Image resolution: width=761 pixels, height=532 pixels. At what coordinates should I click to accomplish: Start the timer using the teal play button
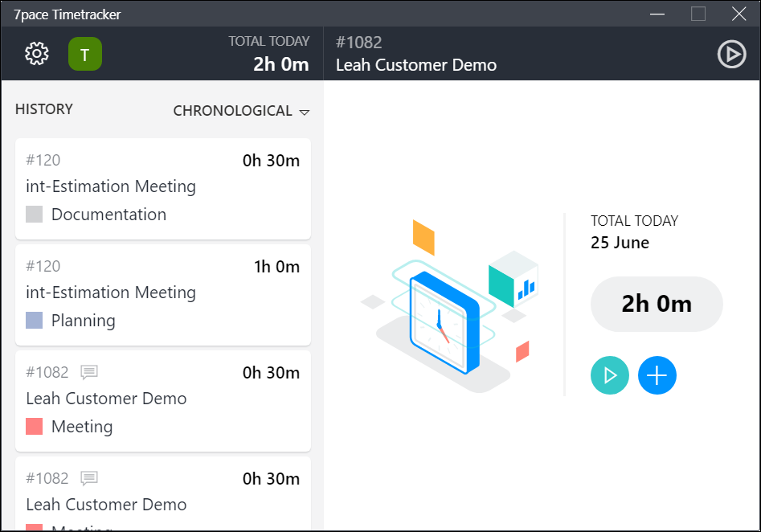(610, 375)
